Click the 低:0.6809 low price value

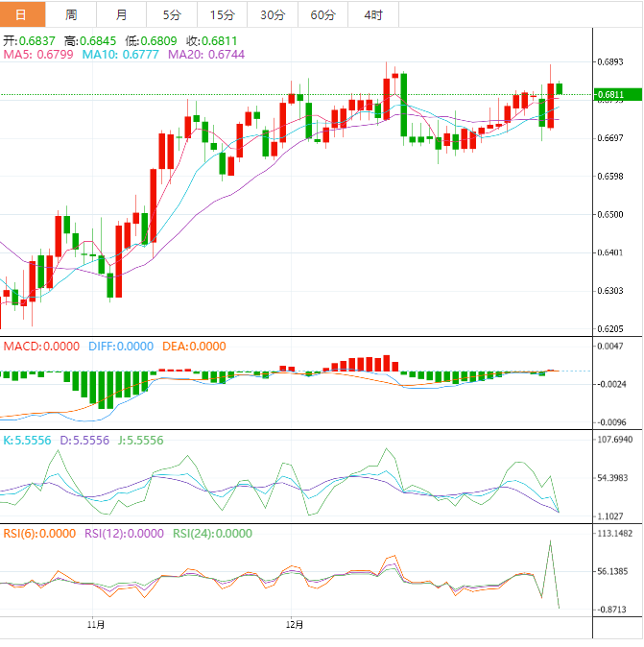(x=151, y=41)
